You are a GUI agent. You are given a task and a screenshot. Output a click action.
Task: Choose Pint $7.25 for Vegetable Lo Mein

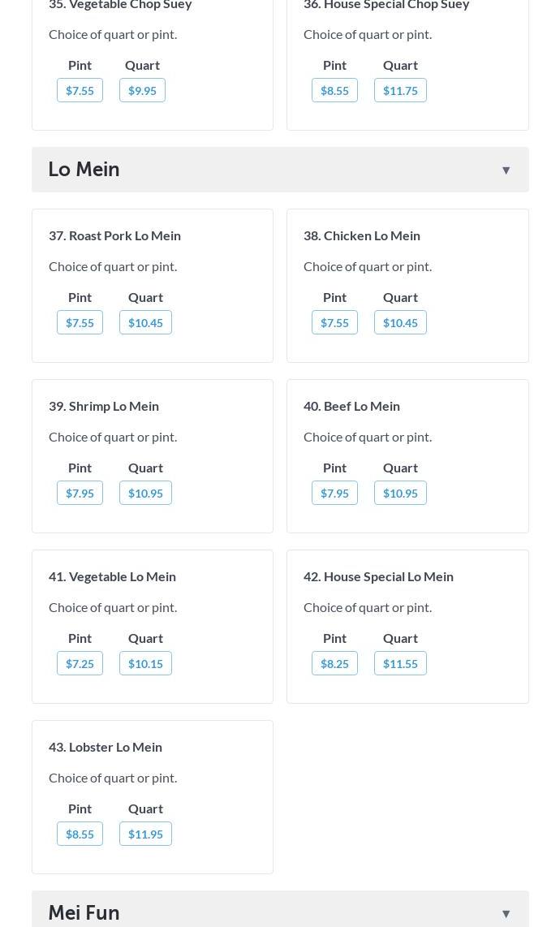pyautogui.click(x=80, y=663)
